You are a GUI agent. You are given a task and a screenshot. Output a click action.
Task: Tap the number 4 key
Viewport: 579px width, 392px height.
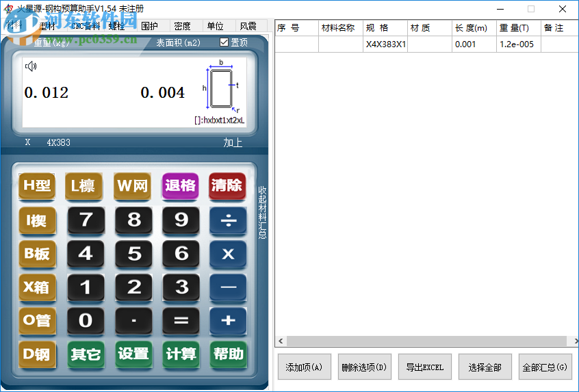(x=86, y=254)
